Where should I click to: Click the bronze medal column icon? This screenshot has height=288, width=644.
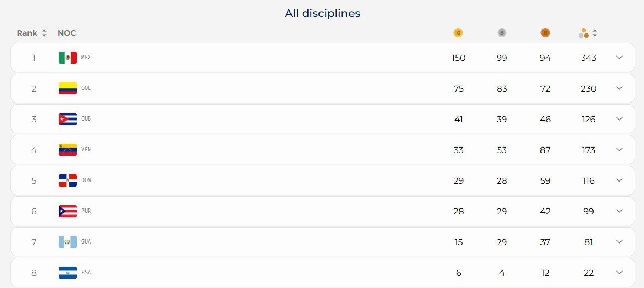545,33
